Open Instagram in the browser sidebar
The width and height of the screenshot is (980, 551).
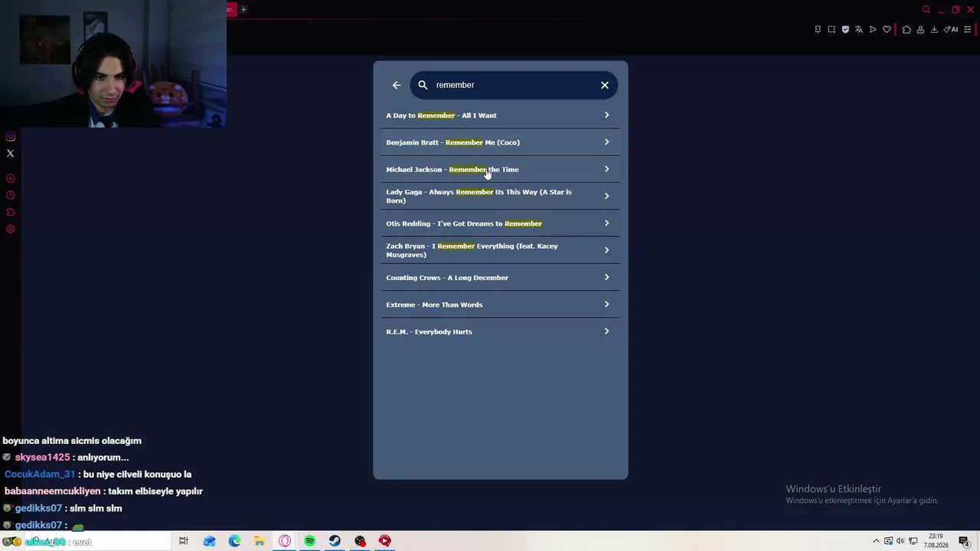pos(11,137)
